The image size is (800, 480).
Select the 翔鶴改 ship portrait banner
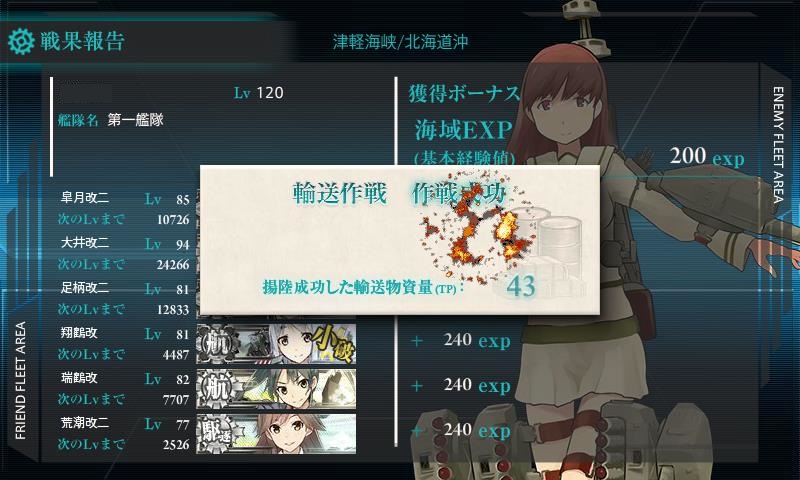(276, 344)
